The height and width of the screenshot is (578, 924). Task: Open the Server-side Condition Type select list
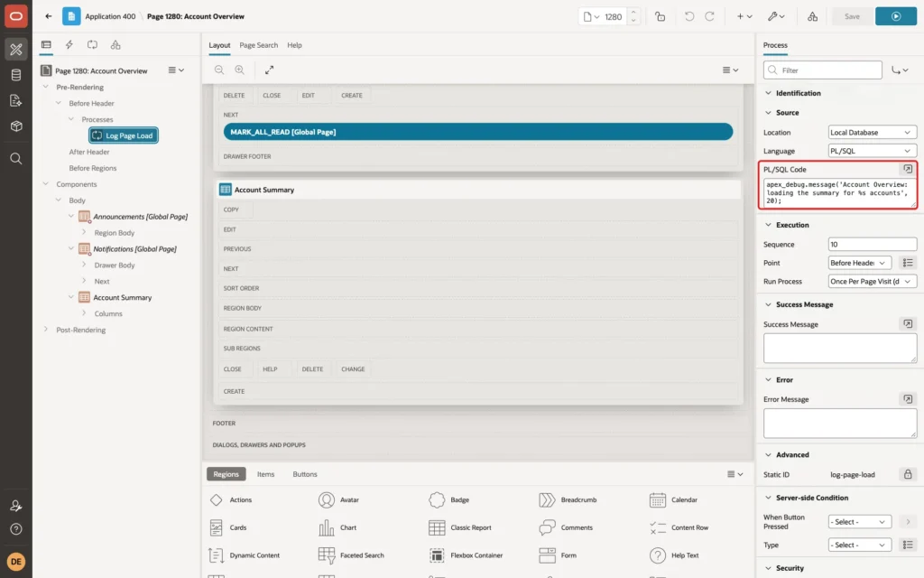[860, 545]
